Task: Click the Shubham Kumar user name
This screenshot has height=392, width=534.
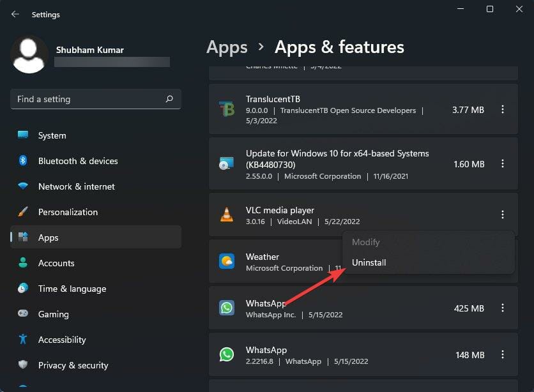Action: [90, 50]
